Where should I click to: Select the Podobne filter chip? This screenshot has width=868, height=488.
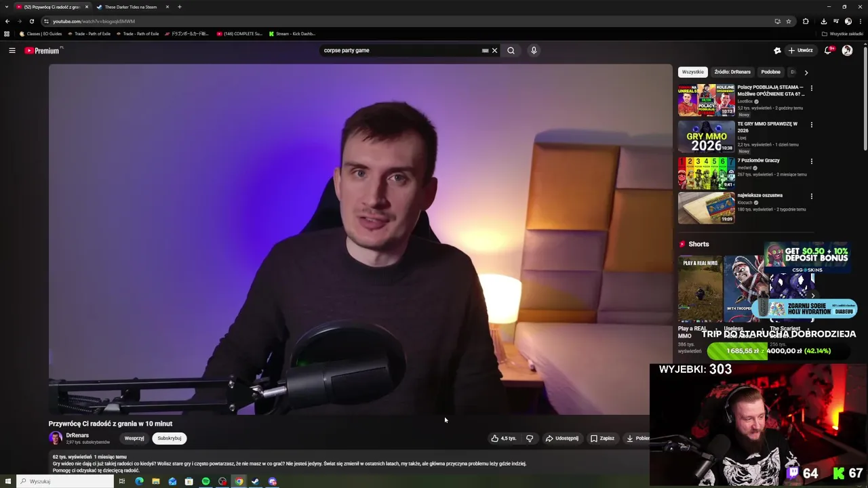pos(770,72)
